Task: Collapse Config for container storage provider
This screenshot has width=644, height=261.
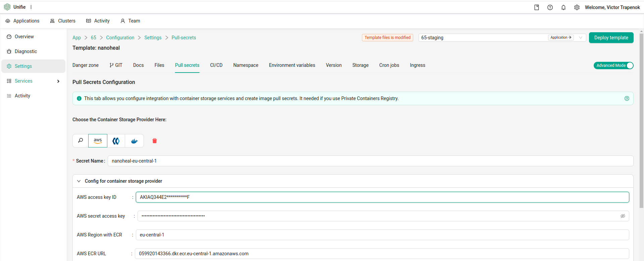Action: [x=79, y=181]
